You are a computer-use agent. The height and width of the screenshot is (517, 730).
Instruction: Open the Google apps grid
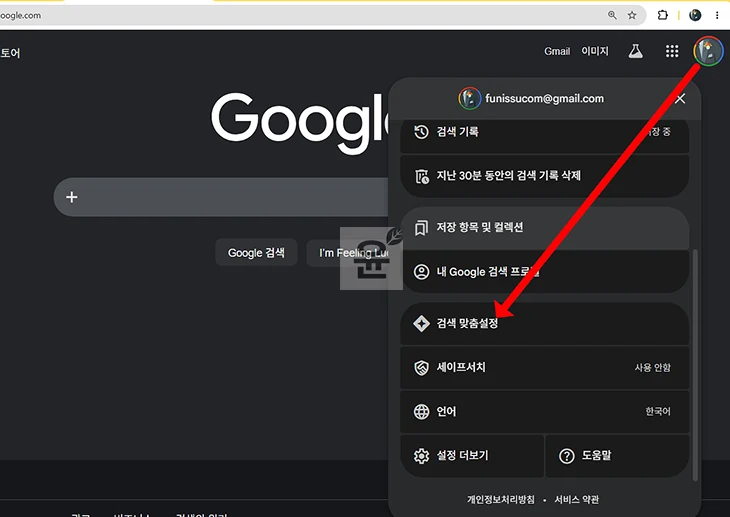pos(672,51)
